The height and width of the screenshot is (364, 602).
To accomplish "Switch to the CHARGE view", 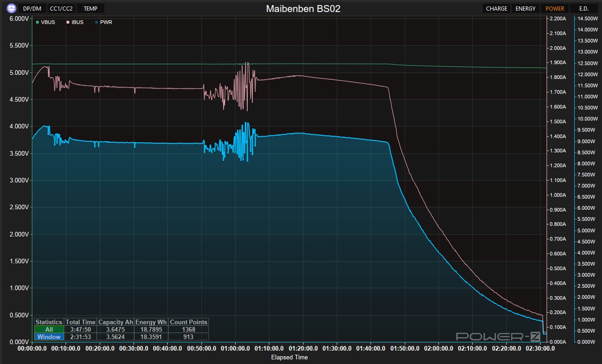I will click(497, 8).
